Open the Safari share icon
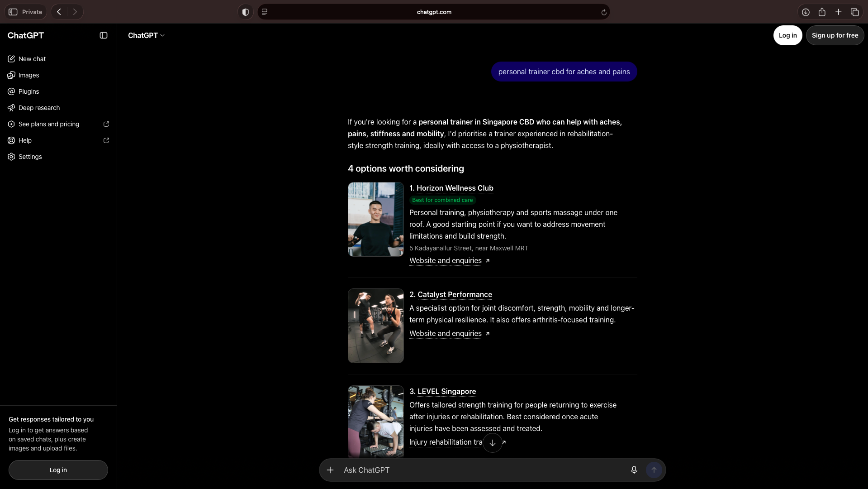 click(822, 12)
